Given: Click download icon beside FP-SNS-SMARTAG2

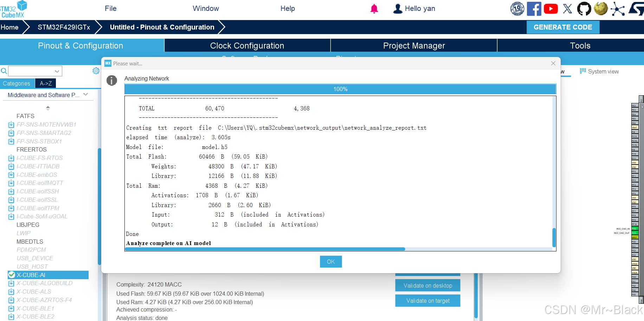Looking at the screenshot, I should click(x=11, y=133).
